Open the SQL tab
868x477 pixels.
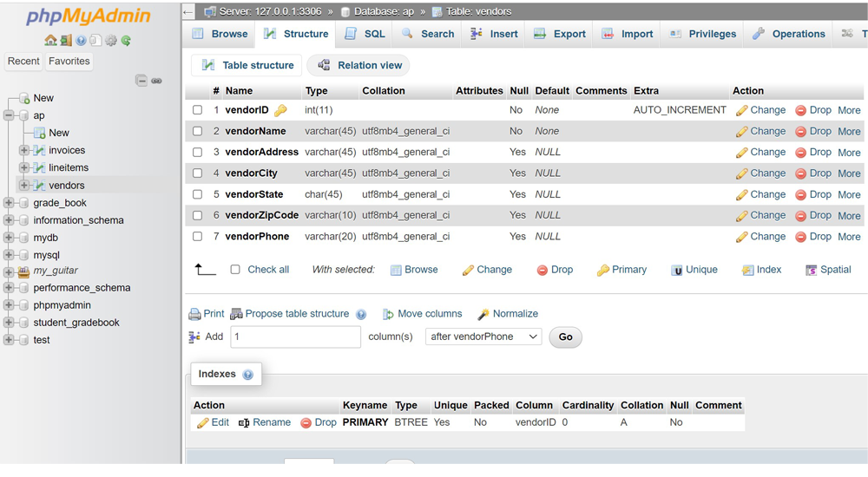click(365, 34)
